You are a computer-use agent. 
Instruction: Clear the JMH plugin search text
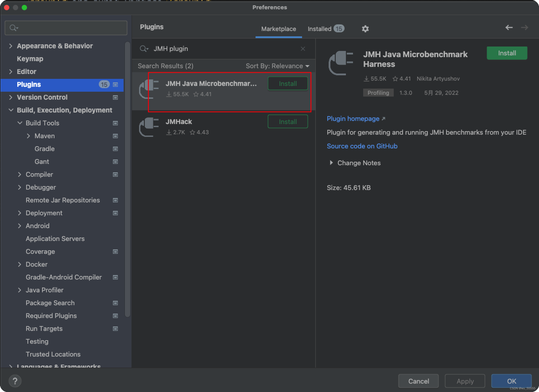[303, 49]
